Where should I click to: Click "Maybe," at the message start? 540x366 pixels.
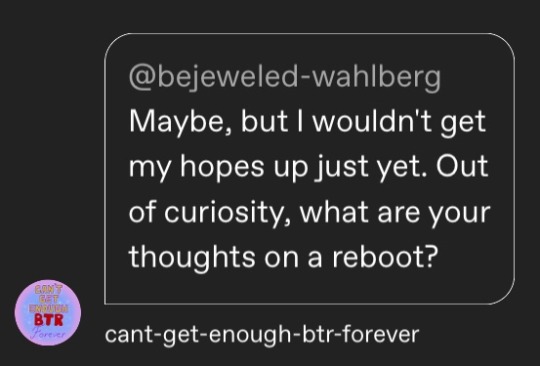180,123
